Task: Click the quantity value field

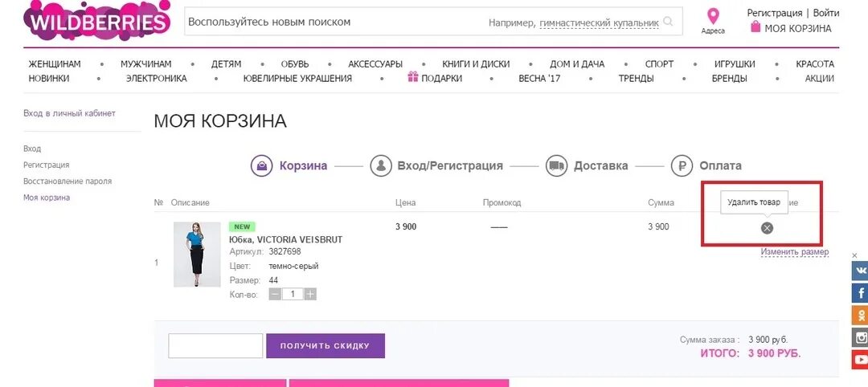Action: click(293, 294)
